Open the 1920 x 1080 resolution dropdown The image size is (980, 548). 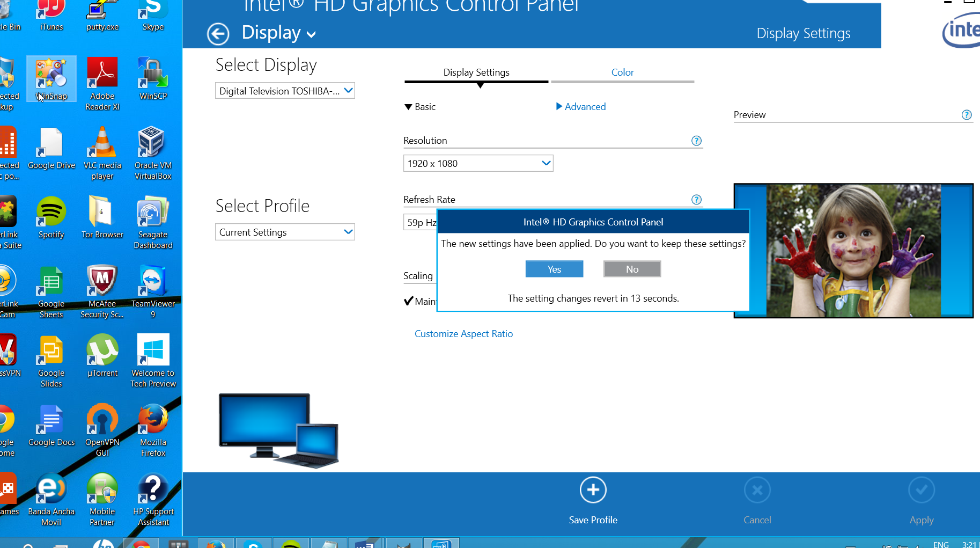click(478, 163)
